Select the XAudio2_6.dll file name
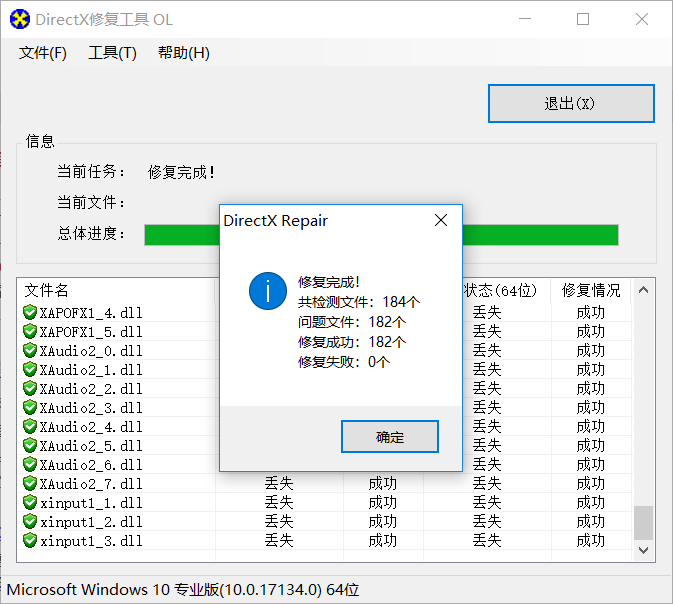Screen dimensions: 673x604 tap(91, 464)
